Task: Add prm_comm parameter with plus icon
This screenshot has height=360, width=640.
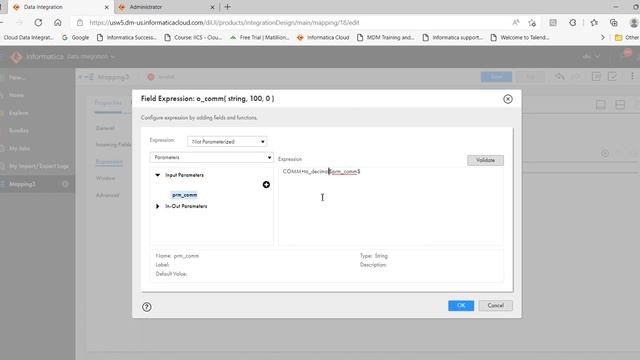Action: [x=266, y=184]
